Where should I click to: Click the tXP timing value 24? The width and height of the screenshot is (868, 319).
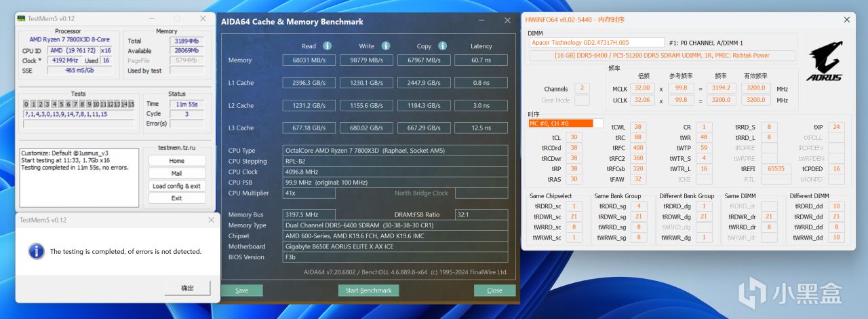coord(836,126)
